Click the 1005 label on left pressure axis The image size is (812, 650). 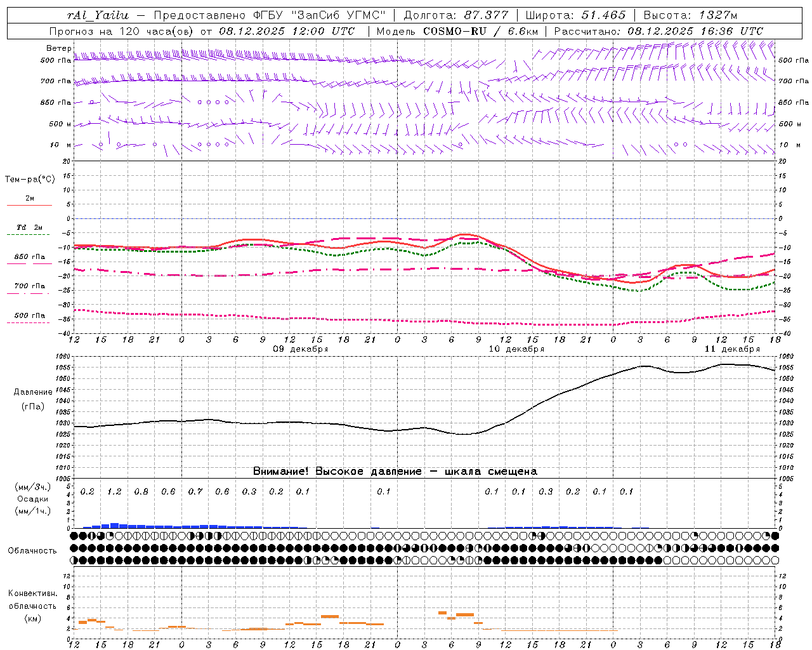(62, 478)
